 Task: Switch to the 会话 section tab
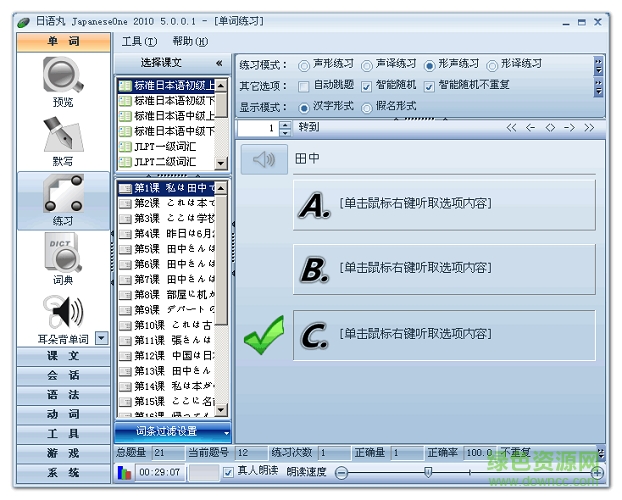click(63, 375)
